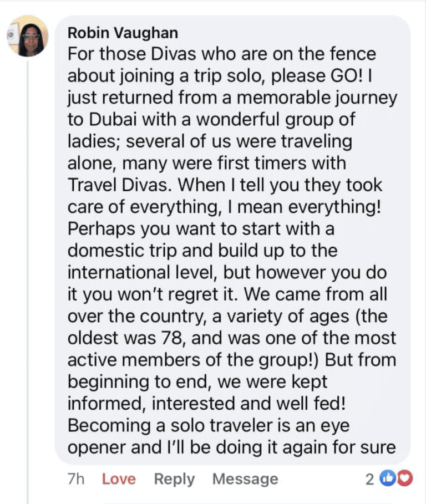View the reaction count of 2
426x504 pixels.
pyautogui.click(x=370, y=479)
